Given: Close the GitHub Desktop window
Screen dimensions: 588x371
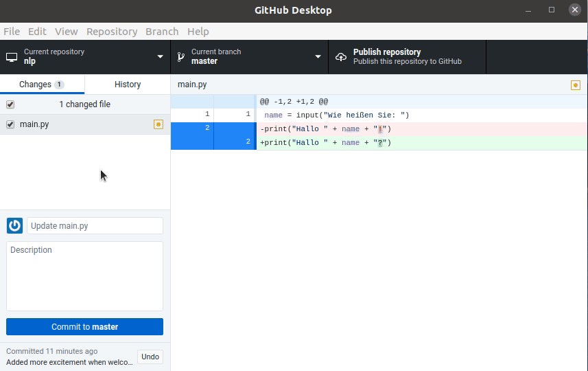Looking at the screenshot, I should (574, 10).
